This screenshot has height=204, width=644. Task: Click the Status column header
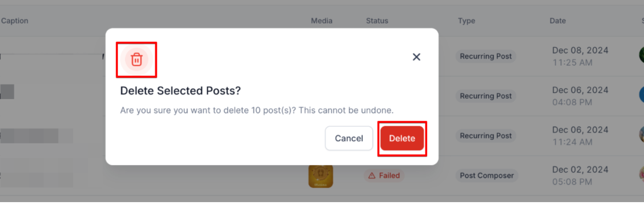point(377,21)
